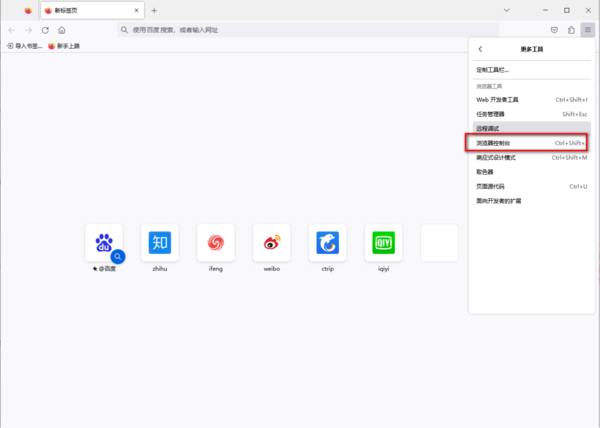Click the hamburger application menu icon
Image resolution: width=600 pixels, height=428 pixels.
[x=588, y=30]
